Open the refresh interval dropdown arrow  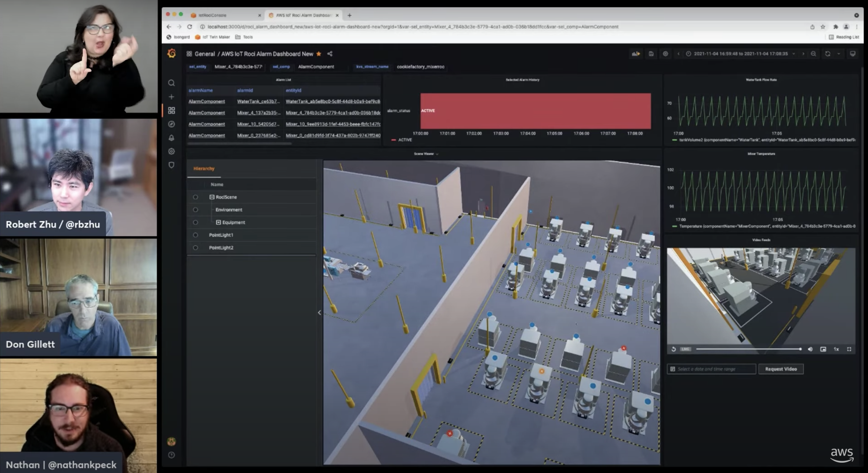[839, 54]
